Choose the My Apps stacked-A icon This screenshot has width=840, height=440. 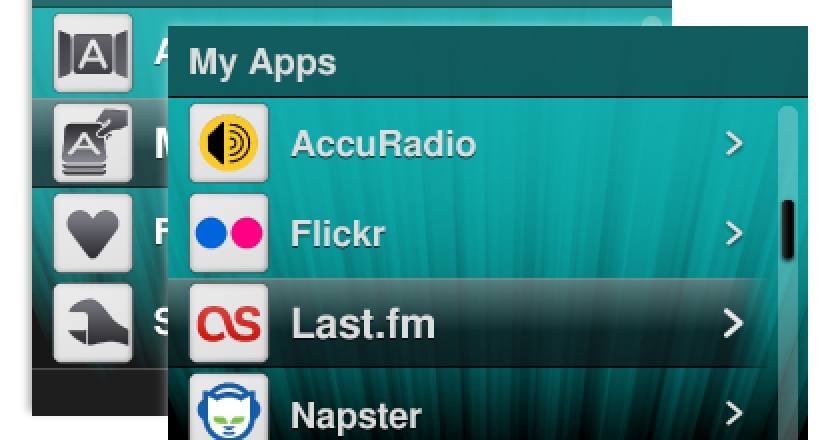point(93,143)
